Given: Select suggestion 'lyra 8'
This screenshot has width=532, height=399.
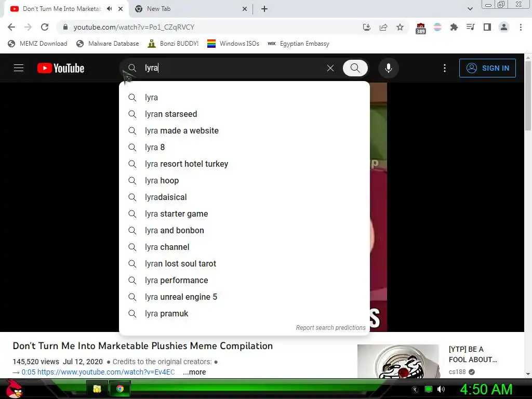Looking at the screenshot, I should tap(244, 147).
